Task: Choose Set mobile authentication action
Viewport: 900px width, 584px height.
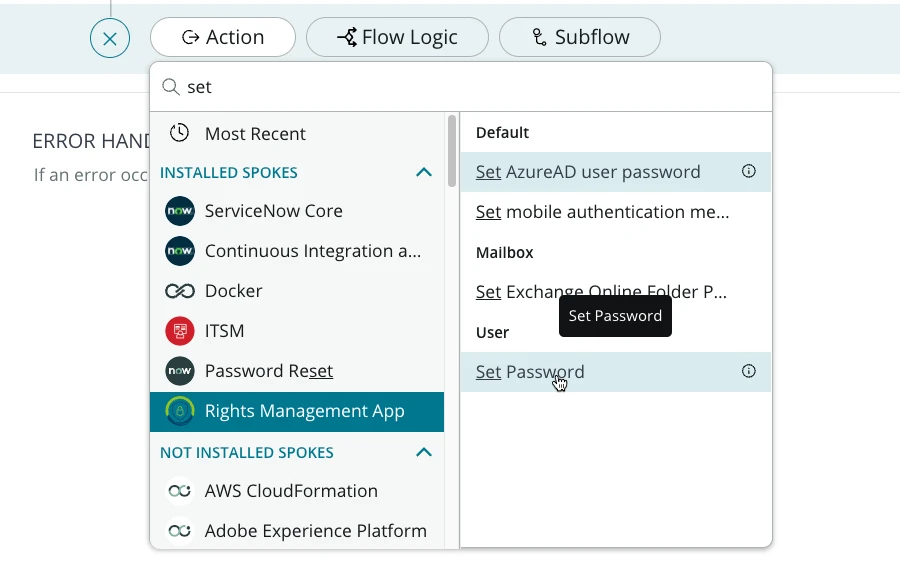Action: click(602, 212)
